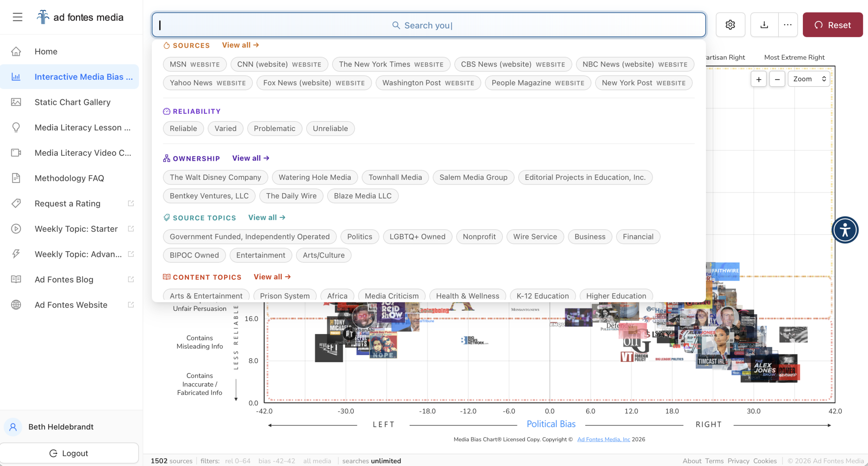Toggle the Politics source topic chip
Screen dimensions: 868x466
coord(360,237)
